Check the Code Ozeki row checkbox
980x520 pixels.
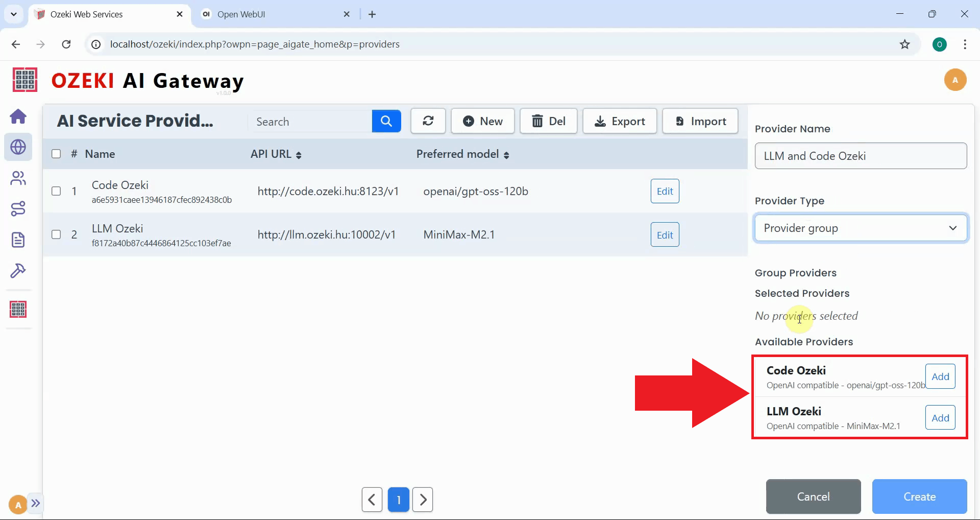(x=56, y=191)
